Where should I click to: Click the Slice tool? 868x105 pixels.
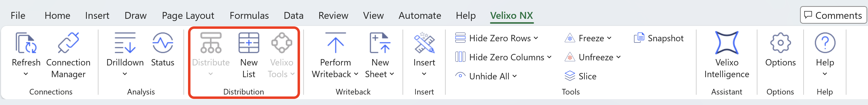(580, 76)
